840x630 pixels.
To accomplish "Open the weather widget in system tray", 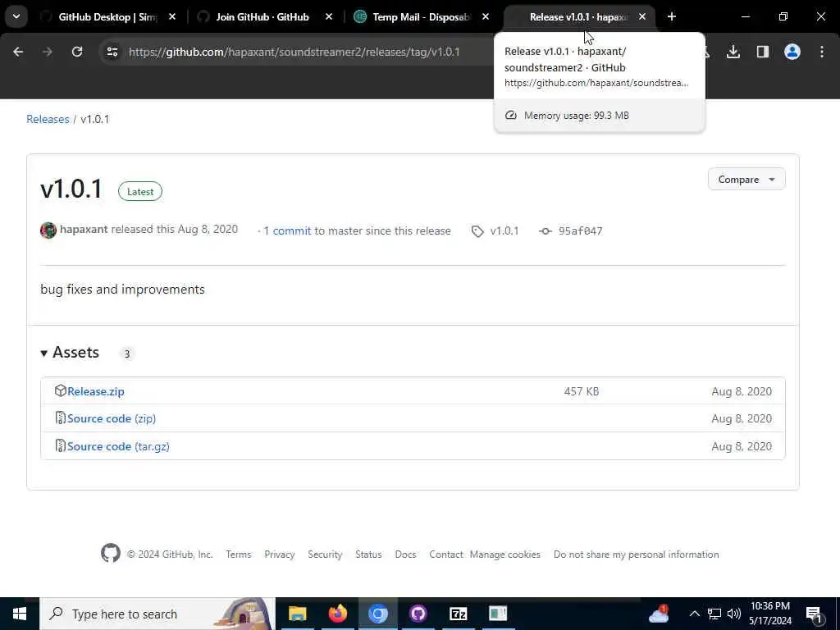I will pos(659,614).
